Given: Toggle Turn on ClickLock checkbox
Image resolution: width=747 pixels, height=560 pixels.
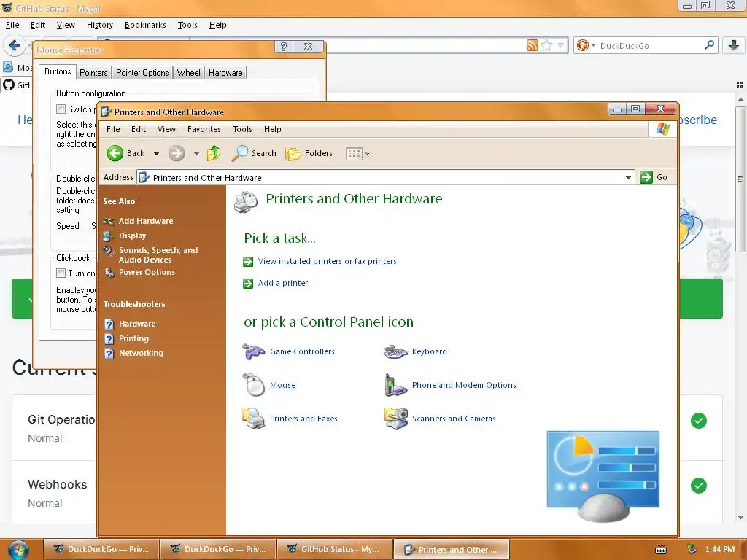Looking at the screenshot, I should coord(61,273).
